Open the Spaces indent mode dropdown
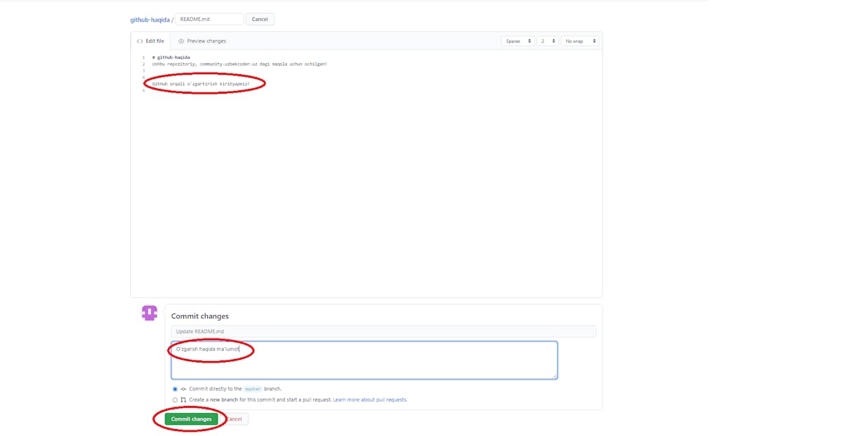868x436 pixels. 518,41
